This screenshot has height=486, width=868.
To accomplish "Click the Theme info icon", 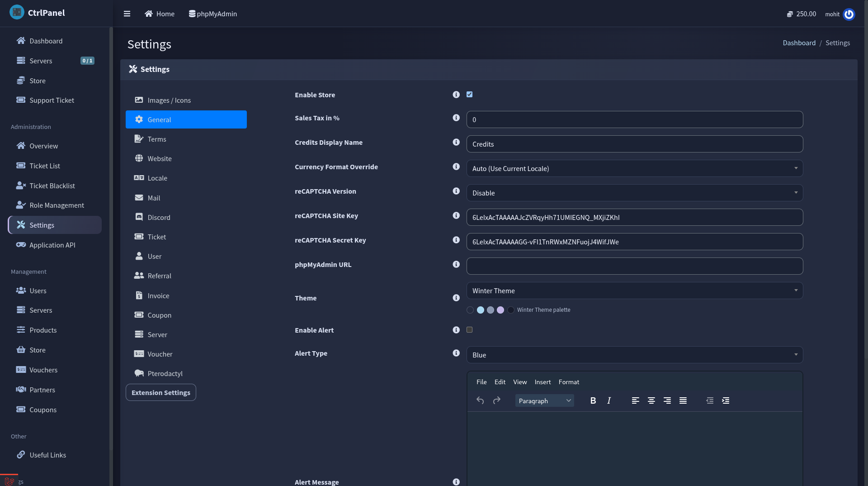I will coord(456,298).
